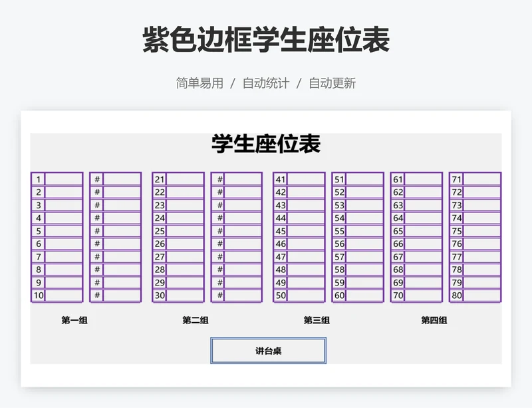Image resolution: width=532 pixels, height=408 pixels.
Task: Select the 第二组 group label
Action: pyautogui.click(x=196, y=320)
